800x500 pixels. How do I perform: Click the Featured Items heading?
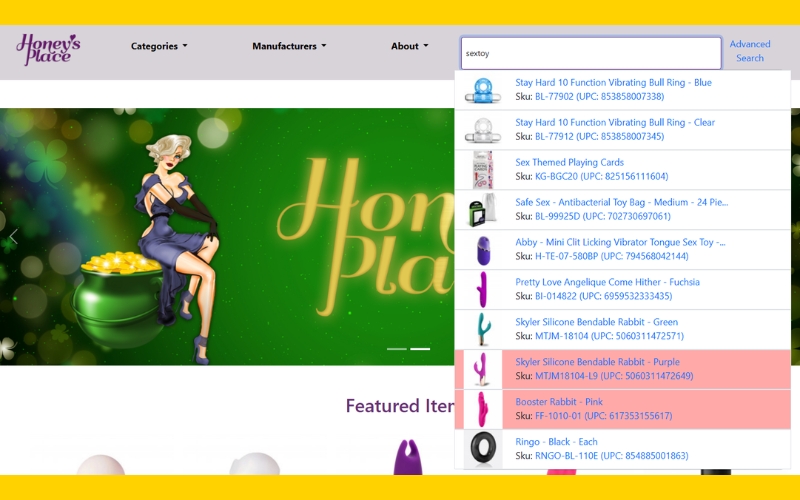point(400,406)
